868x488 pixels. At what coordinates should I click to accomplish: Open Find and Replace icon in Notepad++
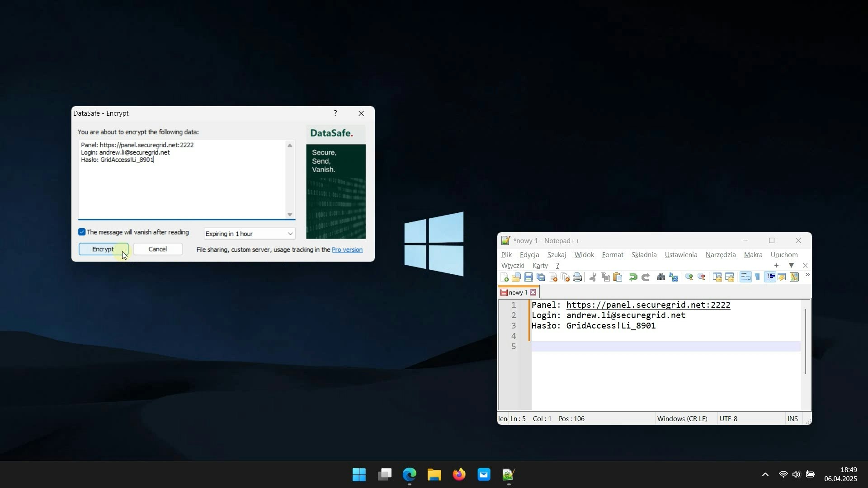pyautogui.click(x=674, y=277)
